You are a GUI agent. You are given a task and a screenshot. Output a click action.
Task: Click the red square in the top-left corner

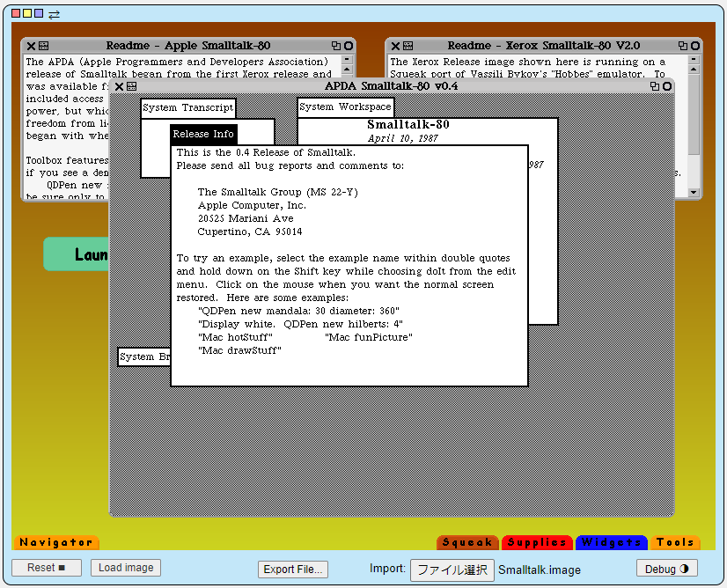(x=16, y=14)
